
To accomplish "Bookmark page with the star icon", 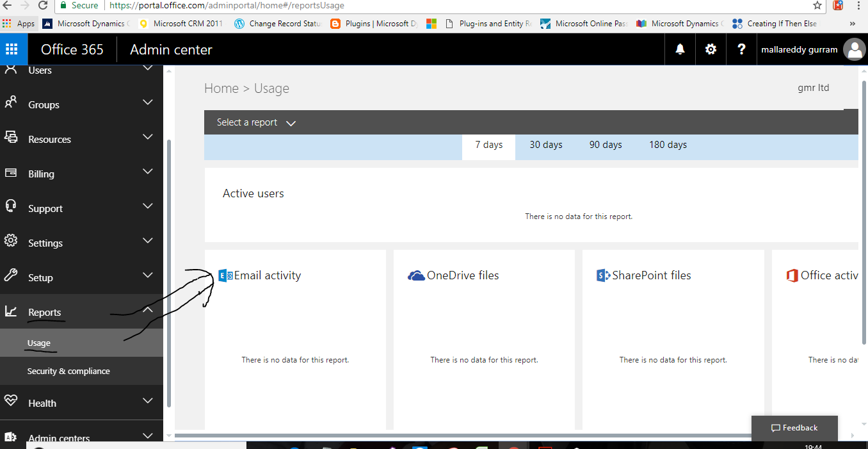I will [x=817, y=5].
